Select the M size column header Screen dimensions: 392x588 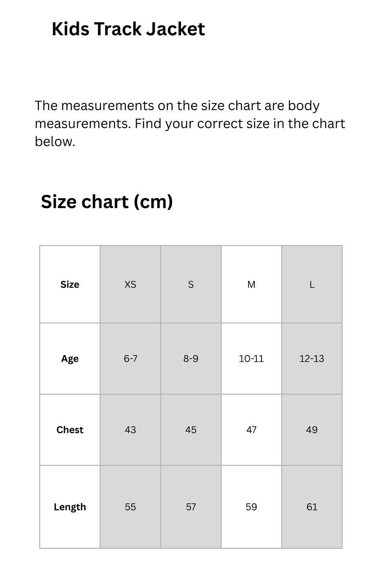click(251, 285)
